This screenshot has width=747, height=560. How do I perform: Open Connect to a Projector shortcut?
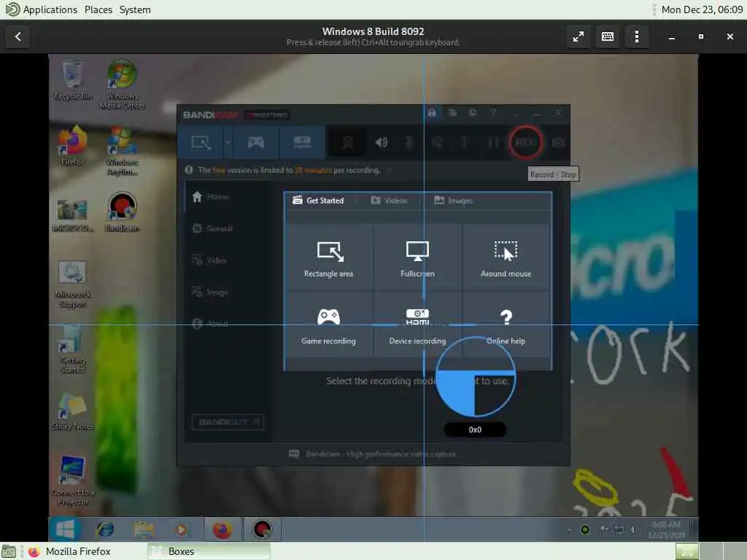pyautogui.click(x=72, y=481)
